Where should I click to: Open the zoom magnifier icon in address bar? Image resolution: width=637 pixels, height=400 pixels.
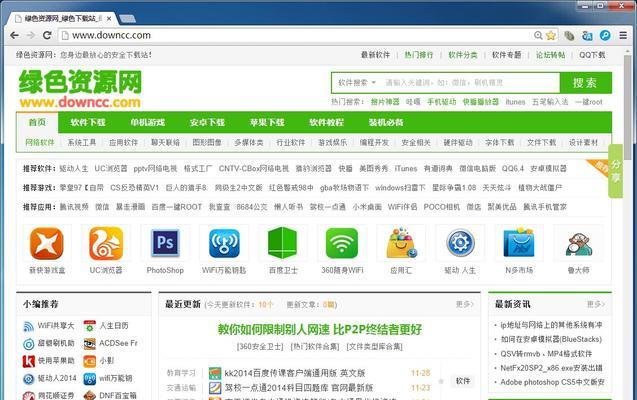click(x=538, y=36)
